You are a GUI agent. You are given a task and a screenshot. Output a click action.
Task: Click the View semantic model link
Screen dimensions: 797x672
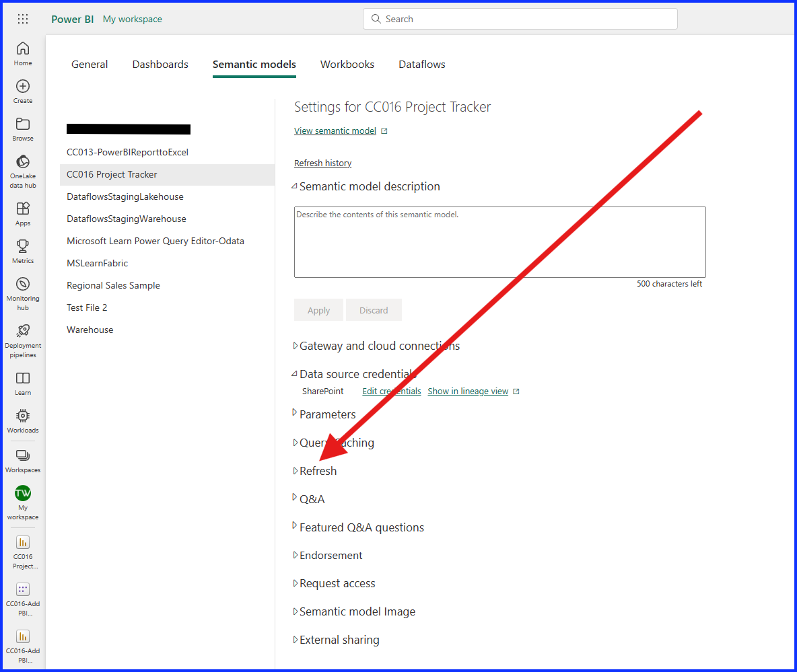335,131
